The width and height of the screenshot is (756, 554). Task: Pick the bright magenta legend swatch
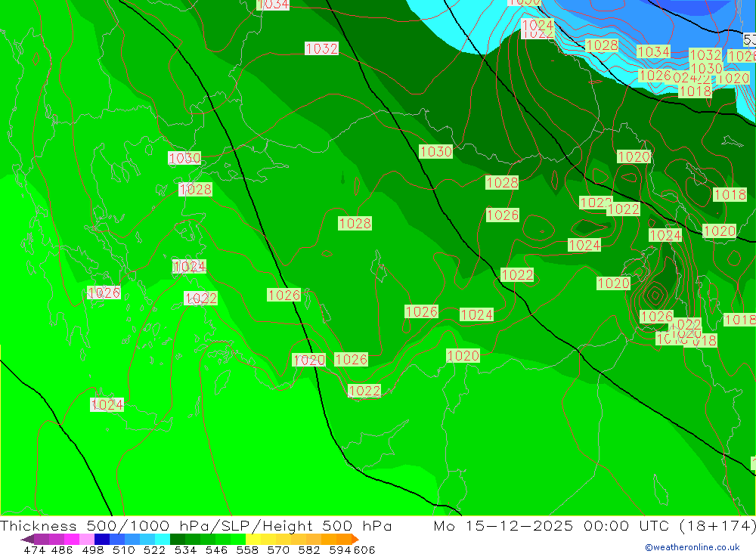pyautogui.click(x=72, y=539)
